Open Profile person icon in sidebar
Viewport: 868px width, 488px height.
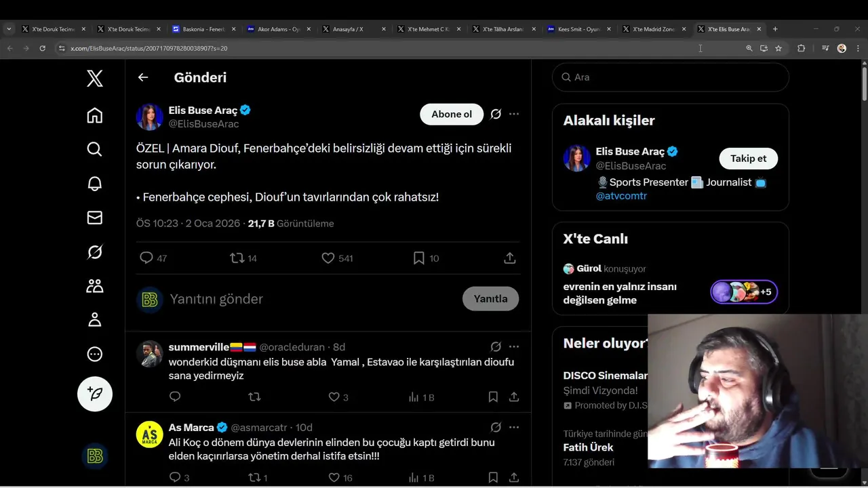(x=95, y=320)
